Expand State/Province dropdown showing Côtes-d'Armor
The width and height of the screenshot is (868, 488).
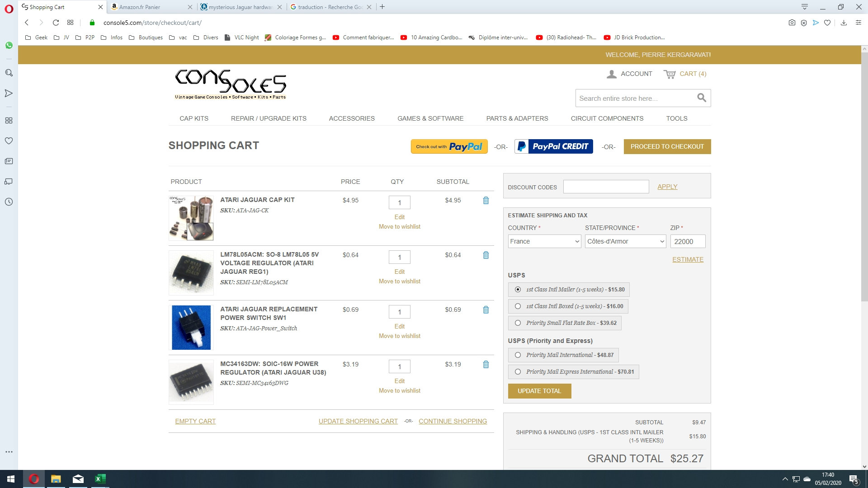pyautogui.click(x=625, y=241)
